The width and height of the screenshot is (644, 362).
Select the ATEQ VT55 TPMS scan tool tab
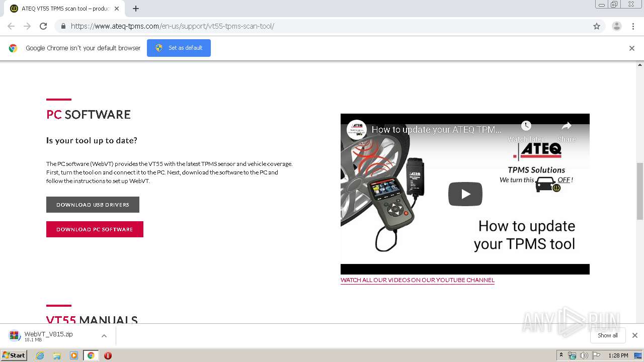[64, 9]
